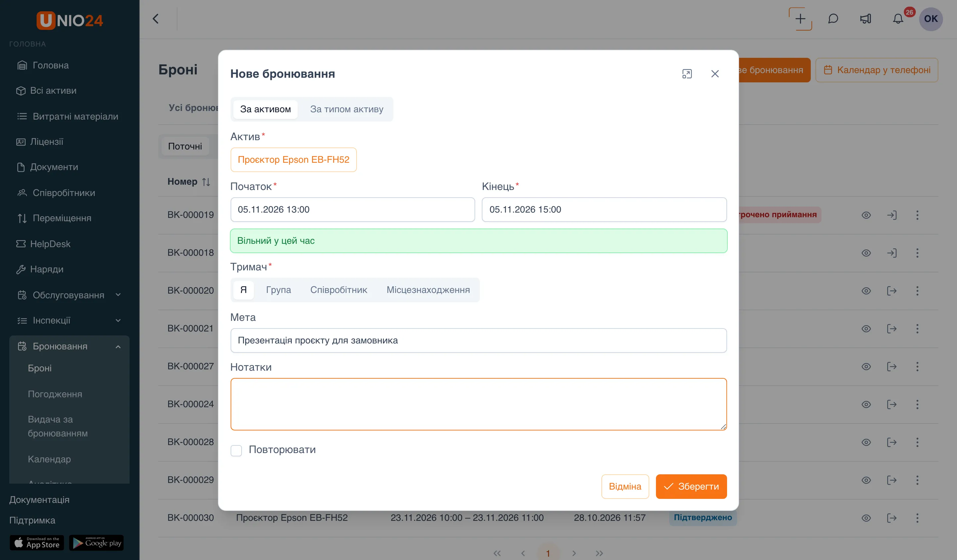957x560 pixels.
Task: View booking BK-000030 with eye icon
Action: click(866, 518)
